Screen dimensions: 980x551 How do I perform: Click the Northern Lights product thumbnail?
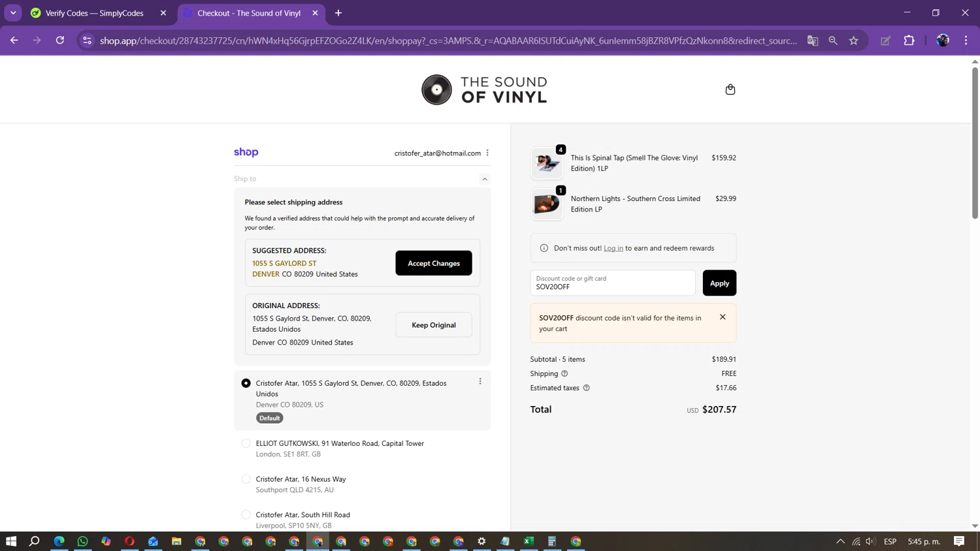point(547,204)
